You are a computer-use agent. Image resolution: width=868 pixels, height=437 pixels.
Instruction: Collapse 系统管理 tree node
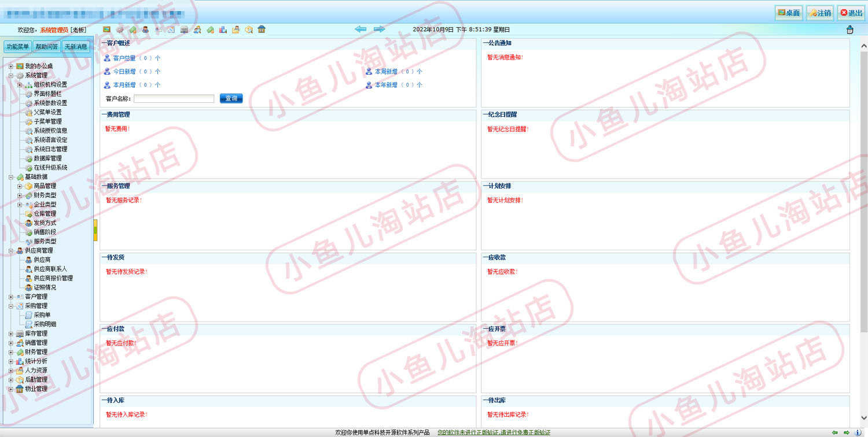pyautogui.click(x=11, y=76)
